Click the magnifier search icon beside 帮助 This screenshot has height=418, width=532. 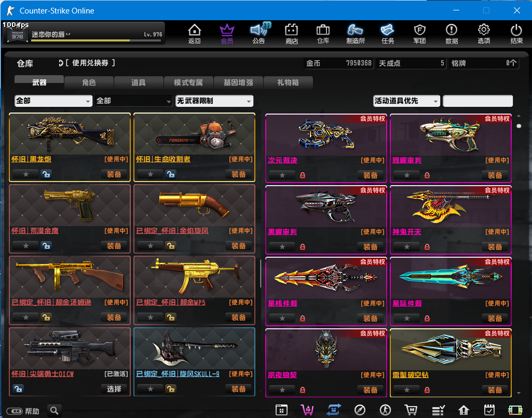point(54,411)
